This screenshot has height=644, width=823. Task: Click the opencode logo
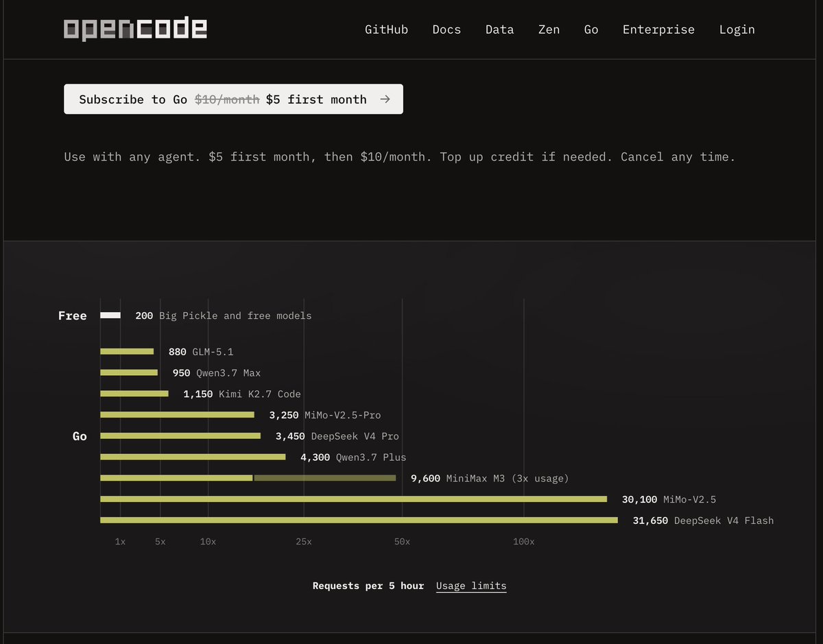point(135,29)
